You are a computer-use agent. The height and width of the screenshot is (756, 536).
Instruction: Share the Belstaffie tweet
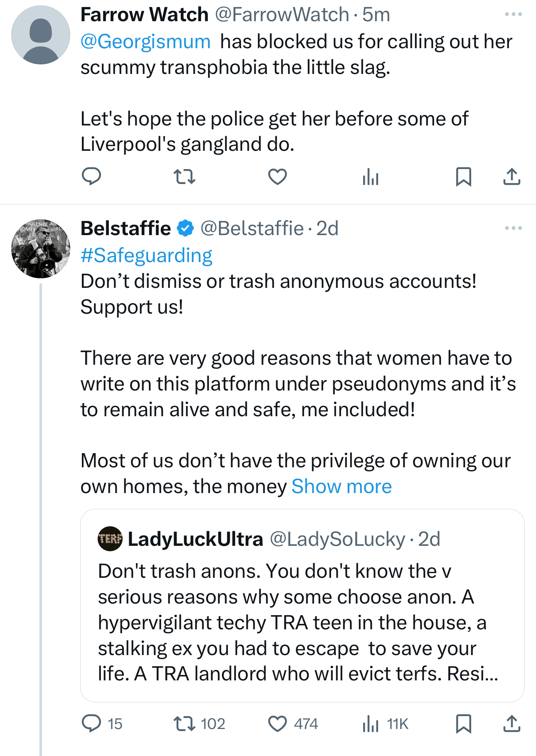tap(511, 723)
